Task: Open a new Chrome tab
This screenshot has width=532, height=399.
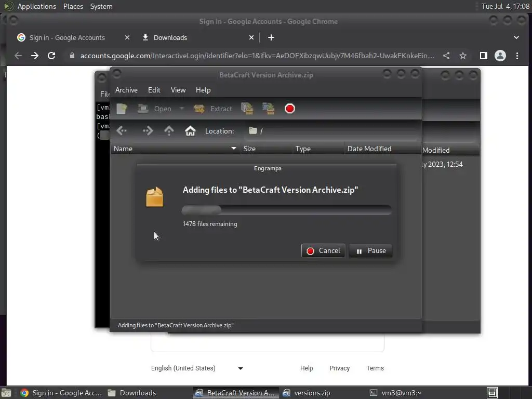Action: click(271, 37)
